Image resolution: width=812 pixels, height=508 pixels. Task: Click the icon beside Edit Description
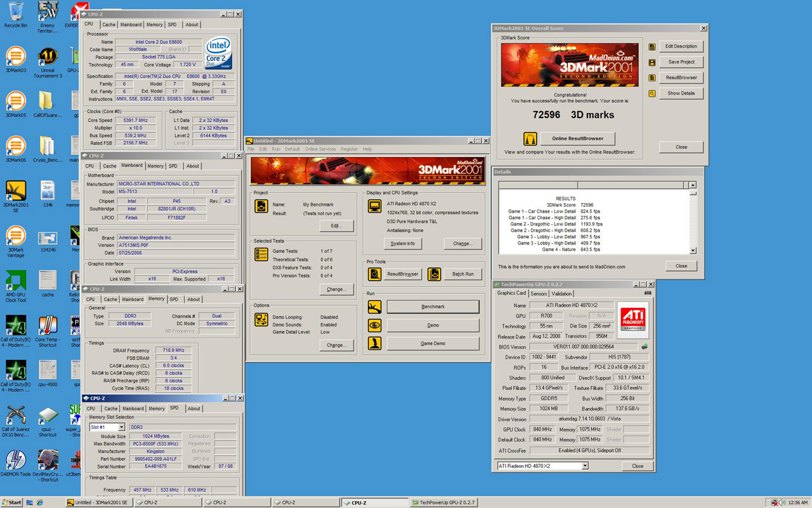652,46
